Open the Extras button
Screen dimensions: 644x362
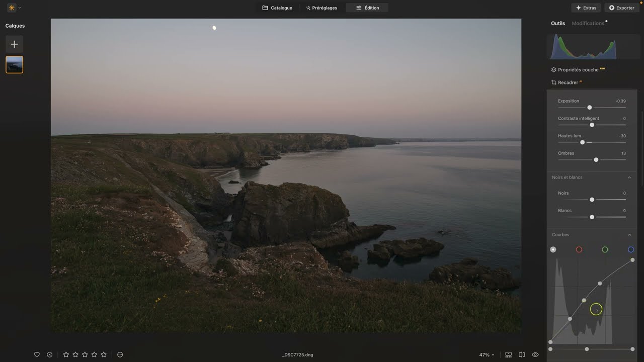586,8
